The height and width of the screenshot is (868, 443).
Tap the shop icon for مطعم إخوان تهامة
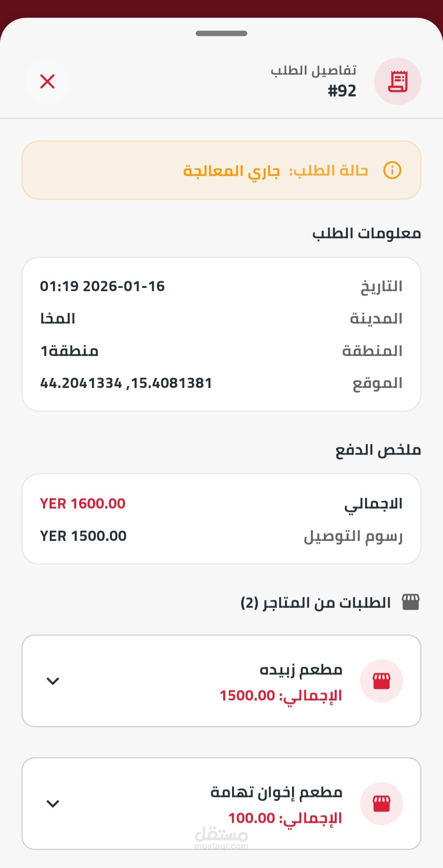click(x=381, y=803)
